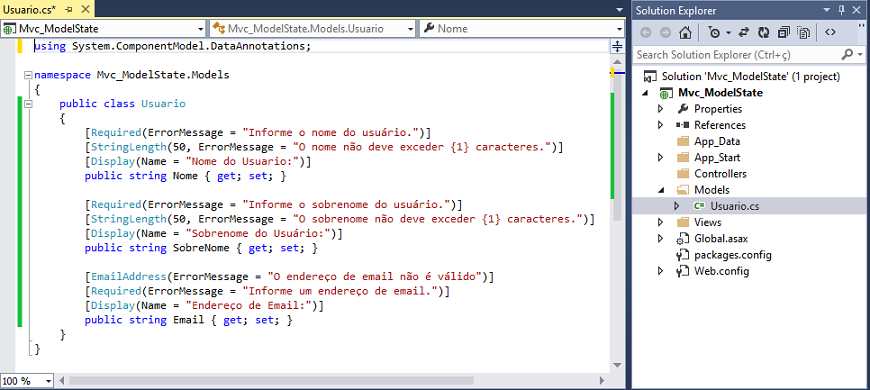Click the vertical scrollbar down arrow
This screenshot has width=870, height=390.
tap(618, 366)
